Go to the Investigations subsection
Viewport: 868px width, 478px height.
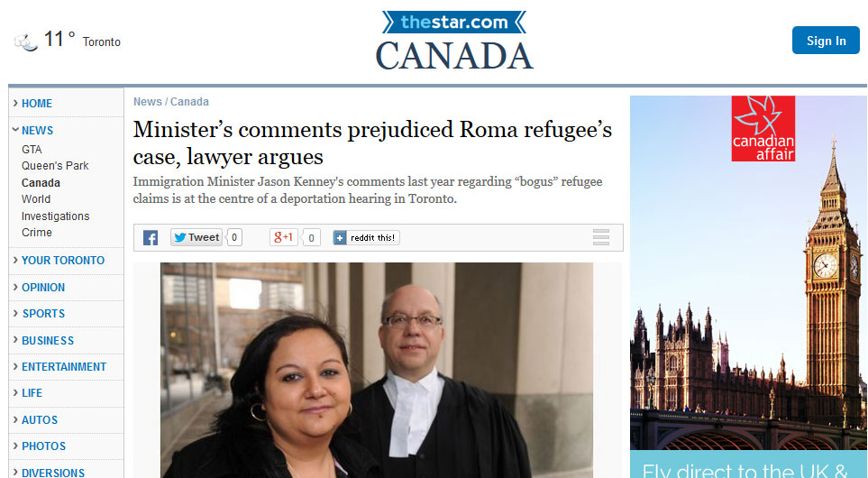[55, 216]
